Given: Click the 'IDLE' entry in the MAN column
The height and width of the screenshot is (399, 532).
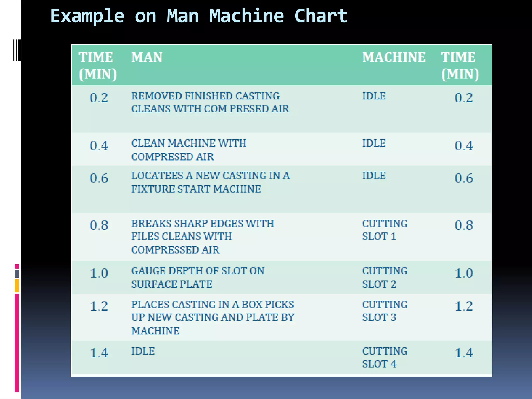Looking at the screenshot, I should coord(143,351).
